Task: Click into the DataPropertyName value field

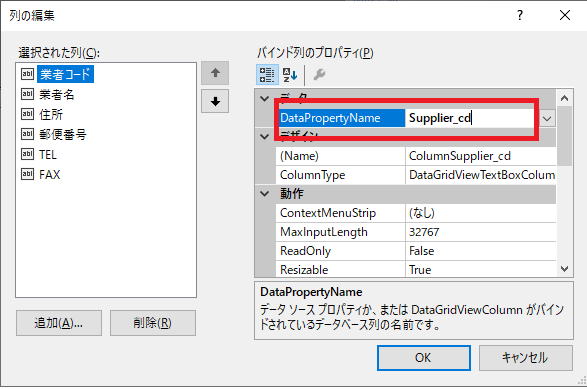Action: pos(472,118)
